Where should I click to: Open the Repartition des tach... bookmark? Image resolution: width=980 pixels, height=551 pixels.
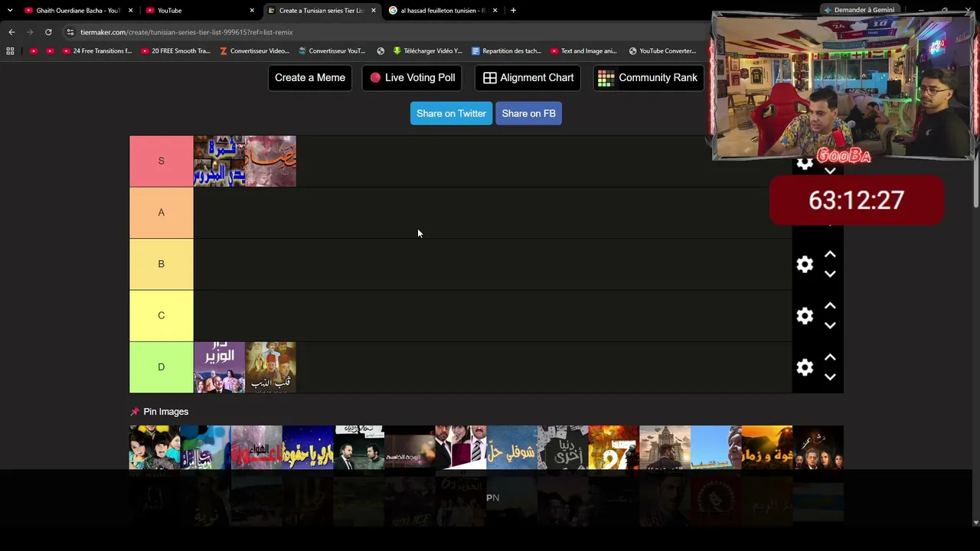tap(506, 51)
